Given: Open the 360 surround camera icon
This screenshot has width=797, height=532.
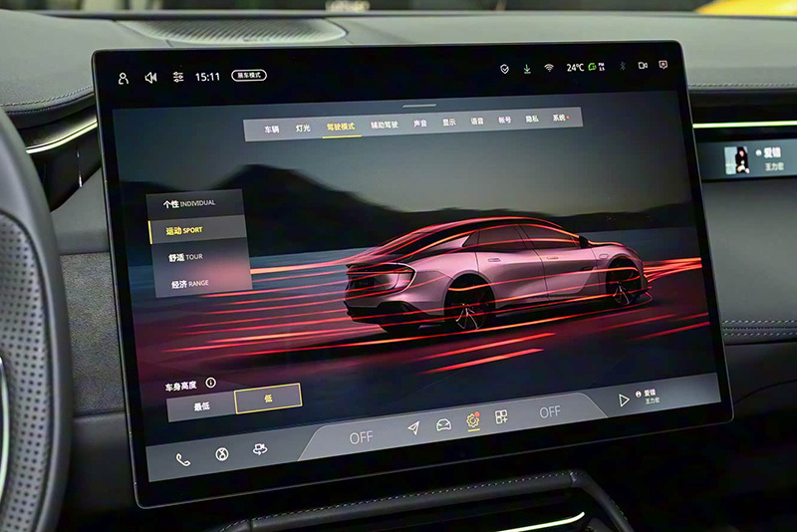Looking at the screenshot, I should pyautogui.click(x=260, y=448).
